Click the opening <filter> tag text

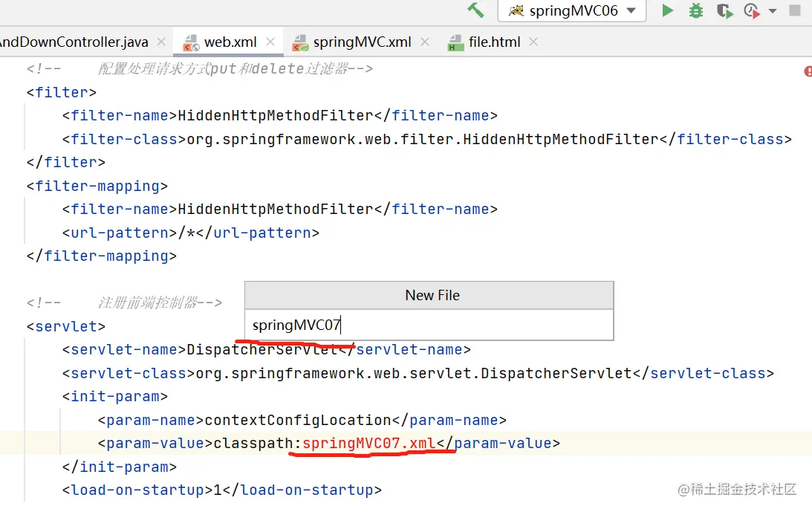coord(61,92)
